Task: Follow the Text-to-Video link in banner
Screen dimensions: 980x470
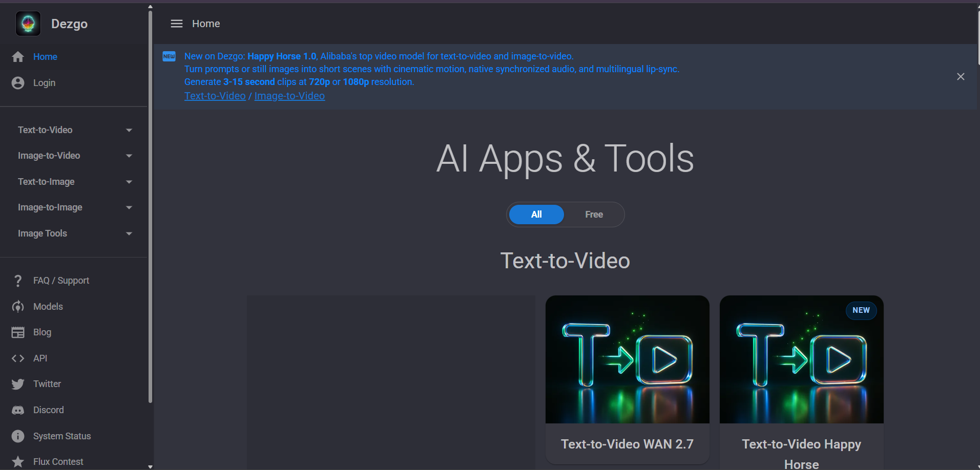Action: click(215, 96)
